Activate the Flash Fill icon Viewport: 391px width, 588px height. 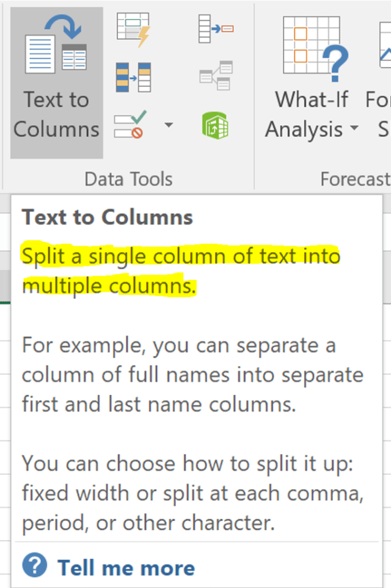tap(133, 28)
